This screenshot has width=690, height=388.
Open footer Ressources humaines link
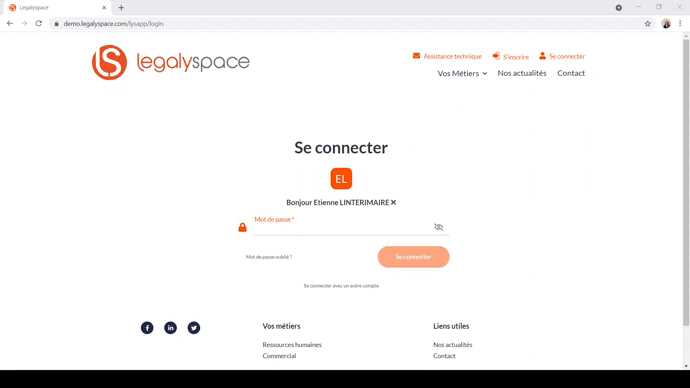(292, 345)
